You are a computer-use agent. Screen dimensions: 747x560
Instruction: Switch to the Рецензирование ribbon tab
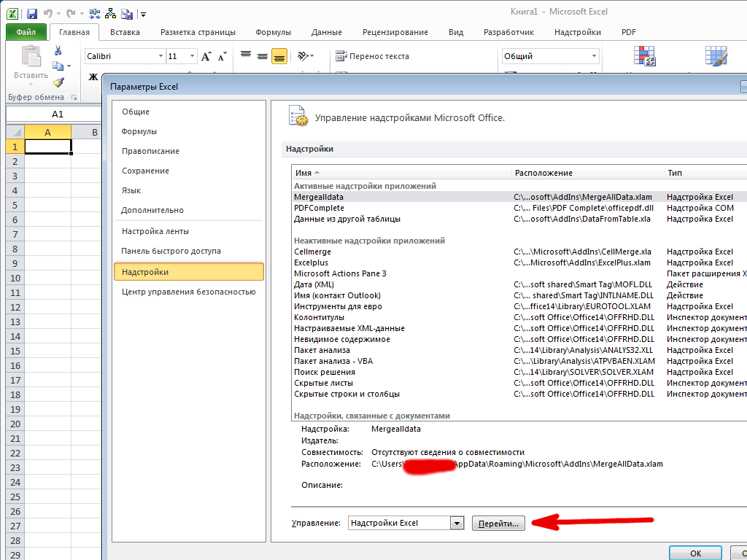pyautogui.click(x=395, y=32)
